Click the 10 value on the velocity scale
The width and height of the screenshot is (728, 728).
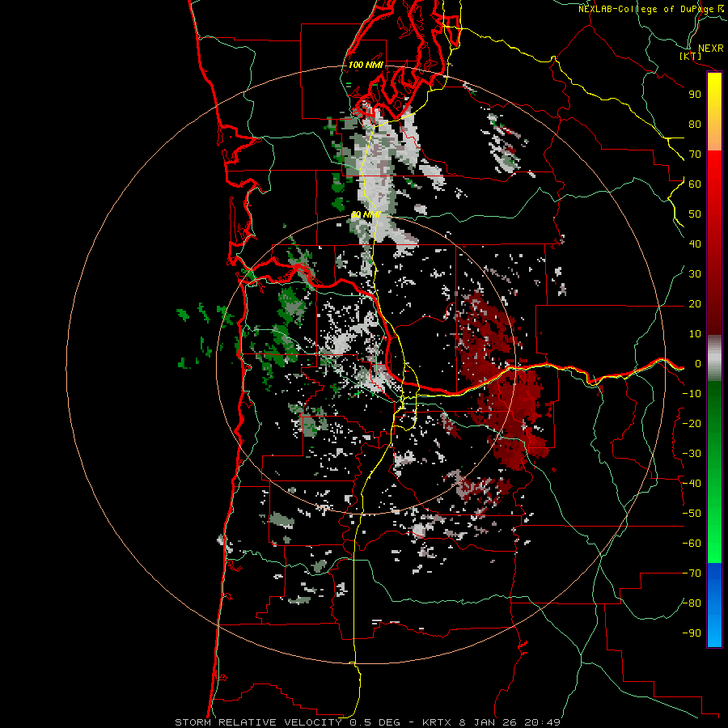point(695,334)
